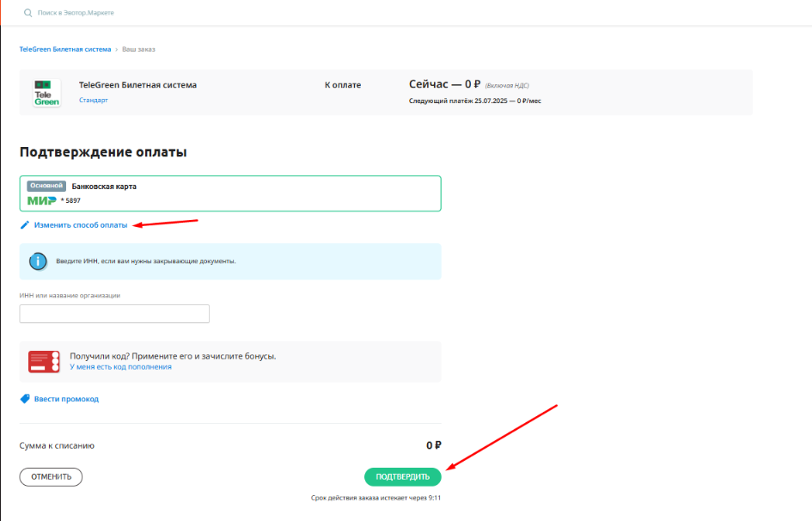Image resolution: width=812 pixels, height=521 pixels.
Task: Focus the ИНН или название организации field
Action: pyautogui.click(x=114, y=314)
